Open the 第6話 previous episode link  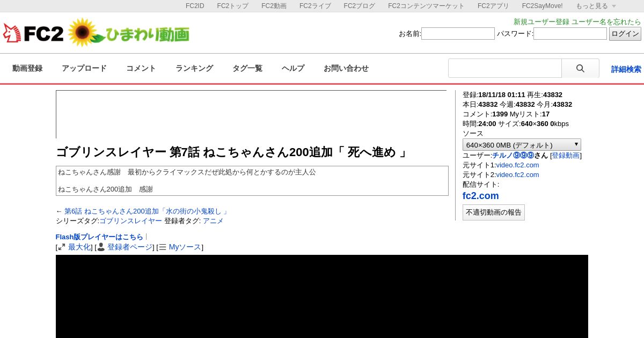[146, 211]
